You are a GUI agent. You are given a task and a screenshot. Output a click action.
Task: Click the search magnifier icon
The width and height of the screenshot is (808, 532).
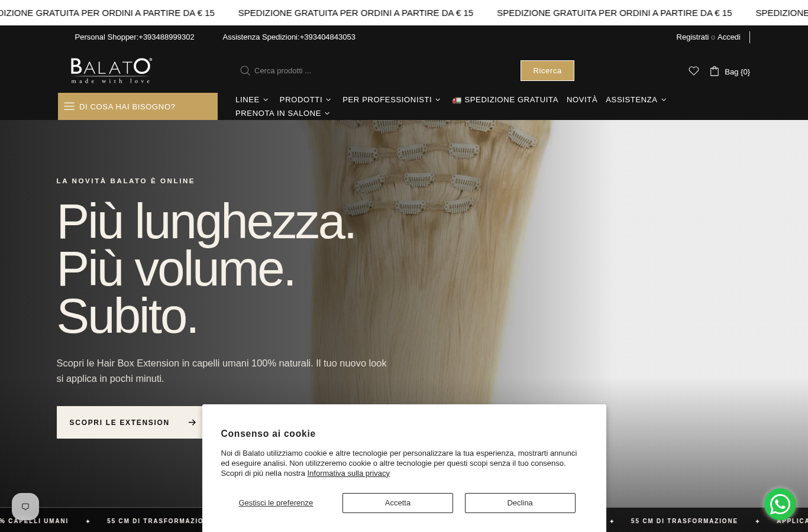click(245, 71)
